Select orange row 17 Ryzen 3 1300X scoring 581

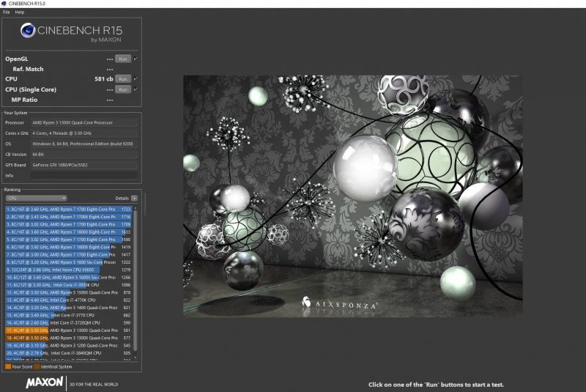tap(68, 330)
